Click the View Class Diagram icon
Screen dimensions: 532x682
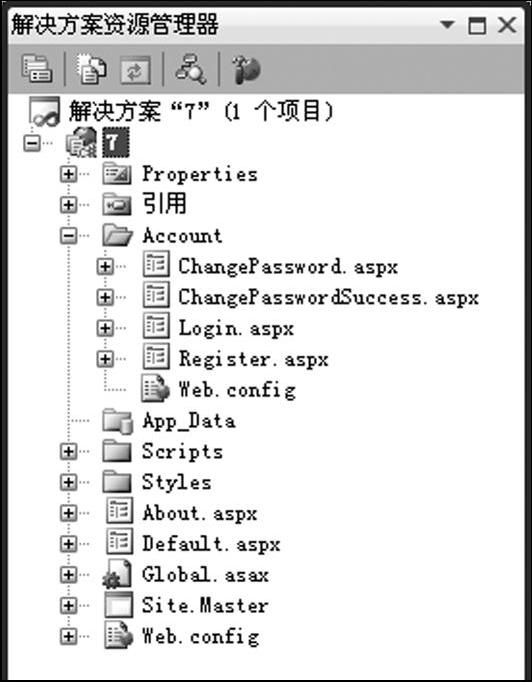[191, 69]
